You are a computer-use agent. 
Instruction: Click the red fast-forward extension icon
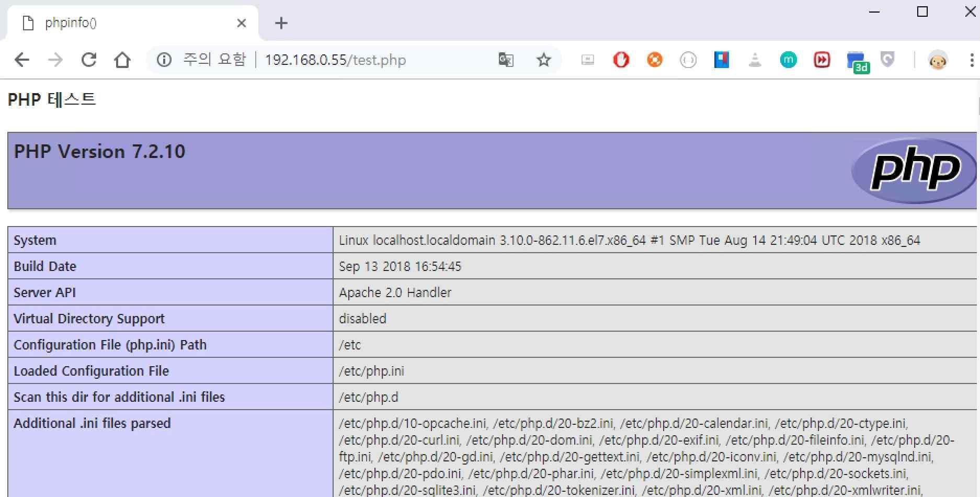point(822,60)
